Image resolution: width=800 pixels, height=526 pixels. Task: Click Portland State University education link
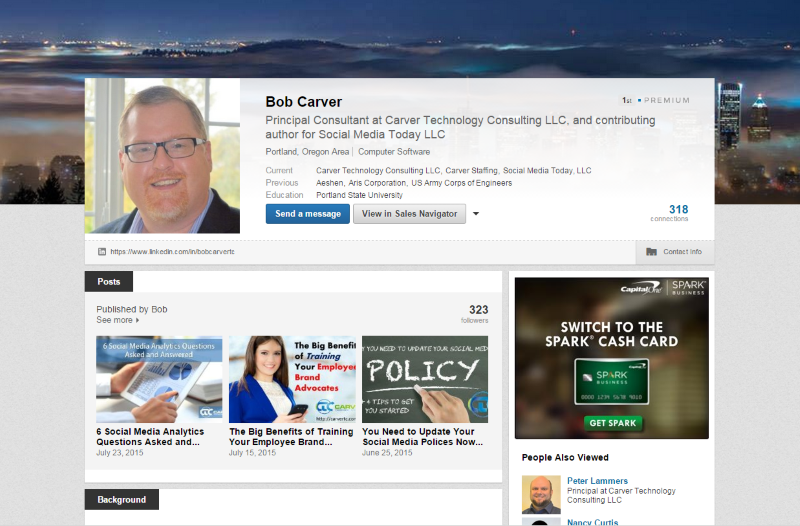coord(359,195)
